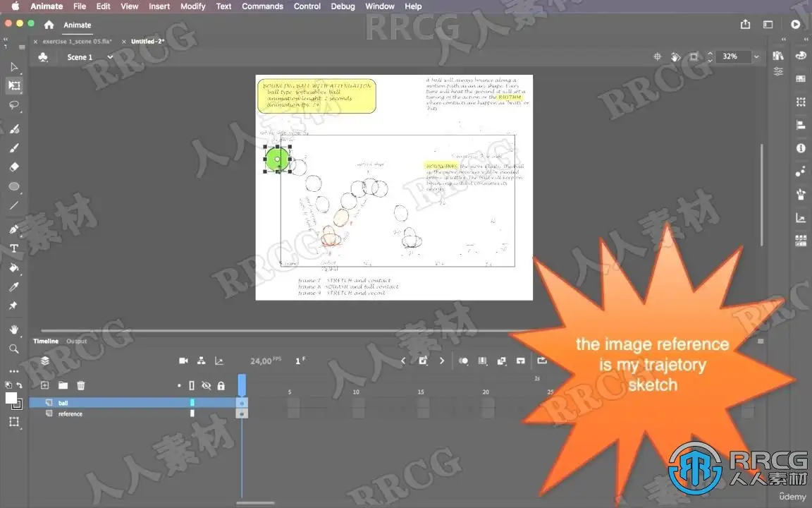Select the Hand tool
Screen dimensions: 812x508
pyautogui.click(x=14, y=329)
